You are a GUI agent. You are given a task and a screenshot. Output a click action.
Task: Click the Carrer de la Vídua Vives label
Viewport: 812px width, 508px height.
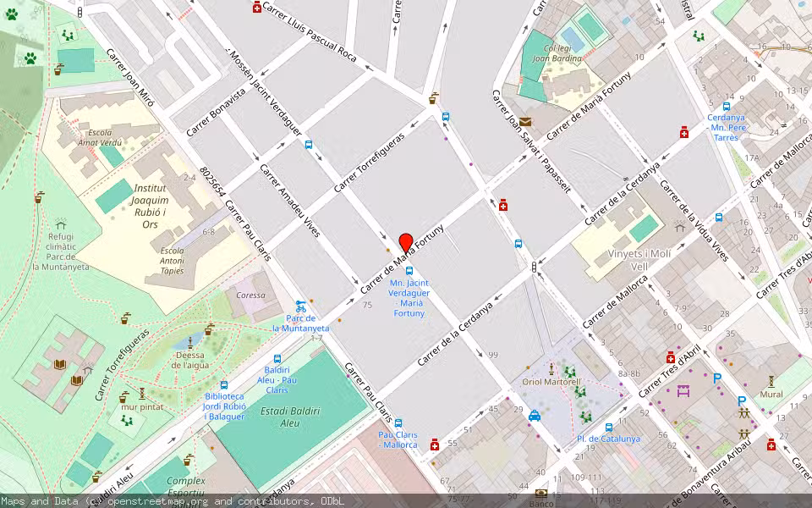coord(694,220)
